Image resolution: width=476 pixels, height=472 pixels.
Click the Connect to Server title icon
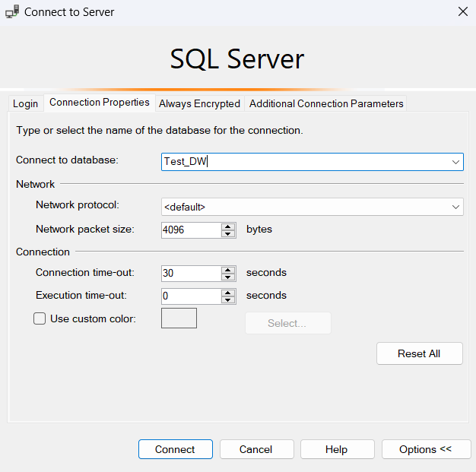pos(12,11)
